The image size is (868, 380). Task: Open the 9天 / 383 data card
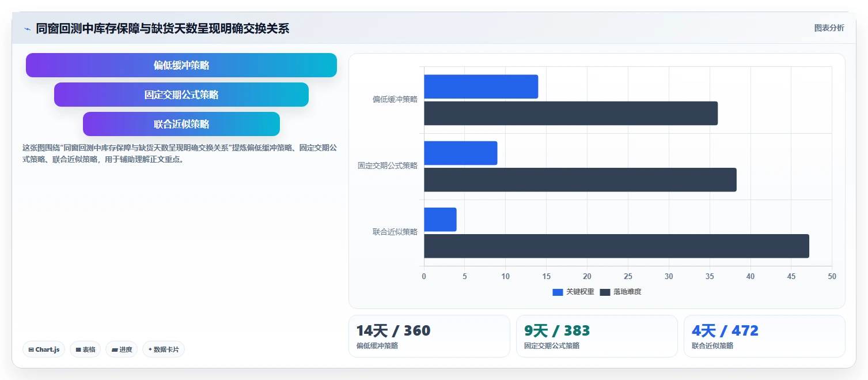597,336
